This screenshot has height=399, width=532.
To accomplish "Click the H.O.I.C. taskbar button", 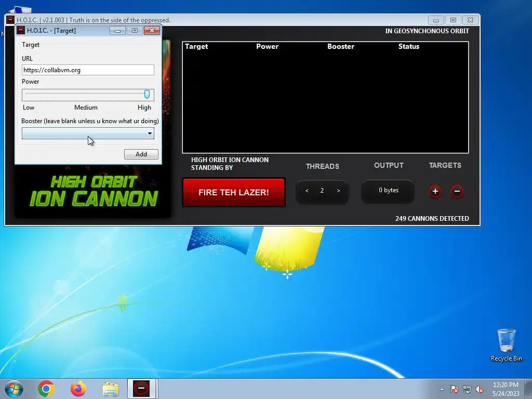I will point(141,389).
